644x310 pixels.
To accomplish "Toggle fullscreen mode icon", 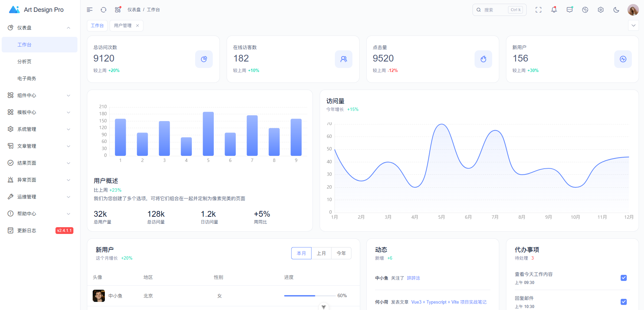I will [538, 10].
